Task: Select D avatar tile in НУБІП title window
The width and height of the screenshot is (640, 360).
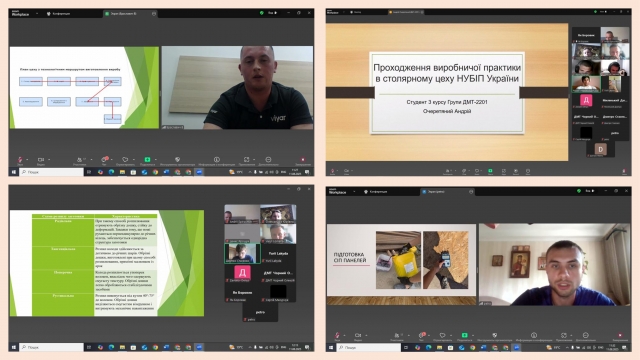Action: pos(600,149)
